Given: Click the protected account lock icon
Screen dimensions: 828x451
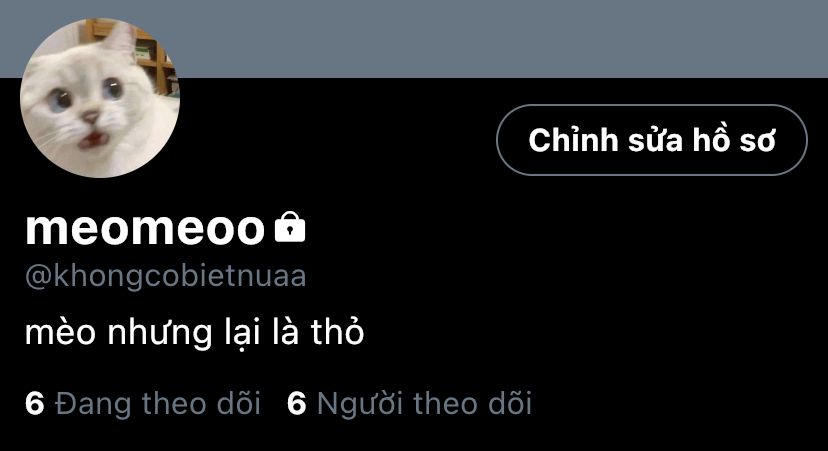Looking at the screenshot, I should pos(290,227).
